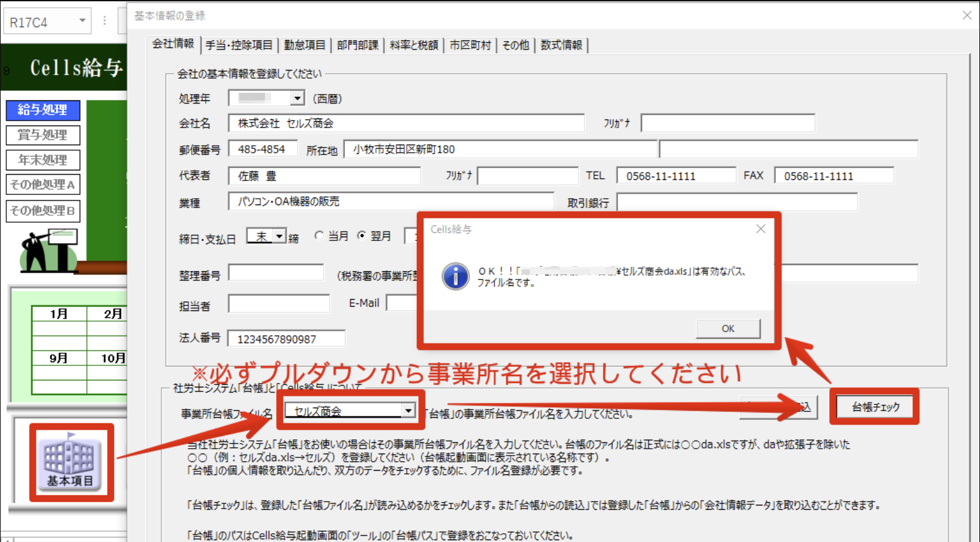Click the 台帳チェック button
Viewport: 980px width, 542px height.
click(x=875, y=407)
